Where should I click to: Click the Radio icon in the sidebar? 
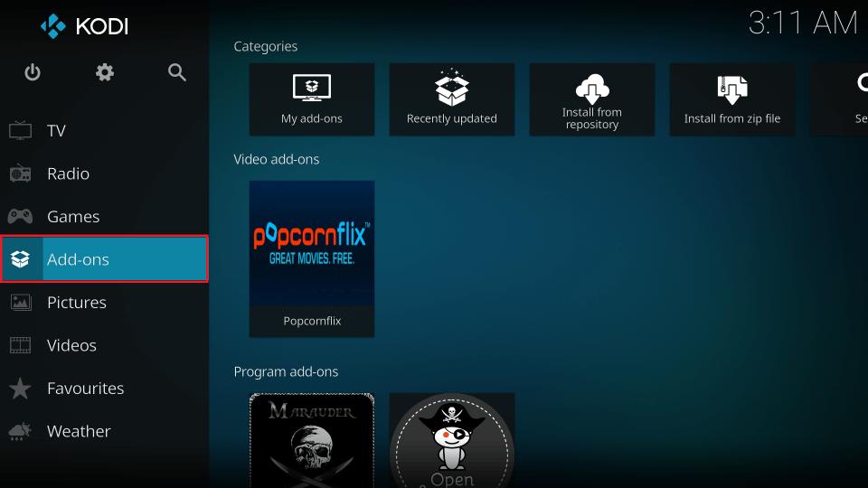pos(21,174)
